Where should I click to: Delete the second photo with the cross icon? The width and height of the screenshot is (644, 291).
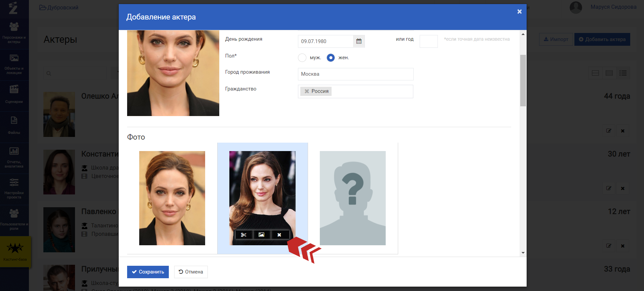pyautogui.click(x=279, y=235)
